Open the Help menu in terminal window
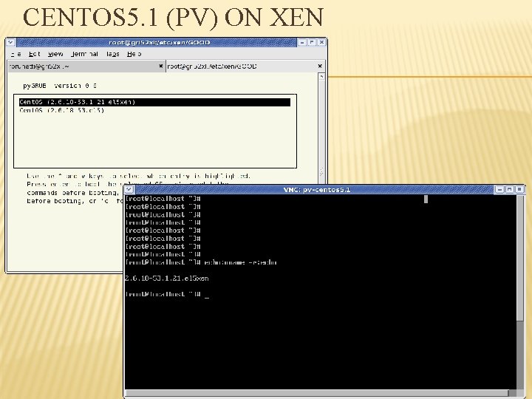Screen dimensions: 532x399 click(x=134, y=54)
